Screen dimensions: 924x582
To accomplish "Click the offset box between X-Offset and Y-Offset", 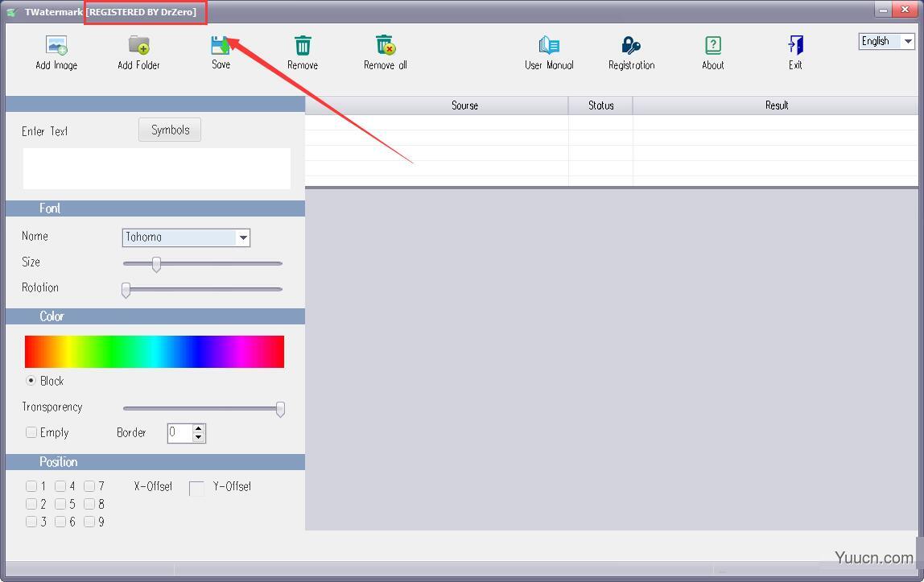I will click(x=197, y=489).
